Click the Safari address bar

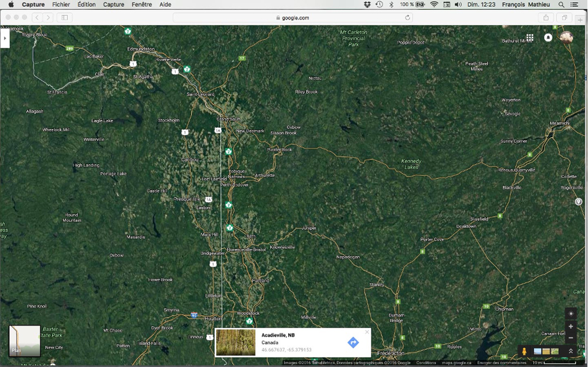coord(293,18)
